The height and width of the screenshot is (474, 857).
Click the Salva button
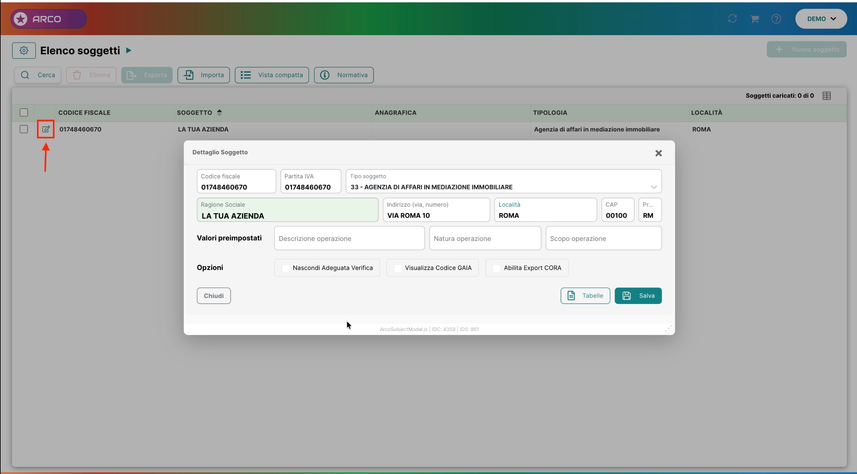tap(638, 296)
